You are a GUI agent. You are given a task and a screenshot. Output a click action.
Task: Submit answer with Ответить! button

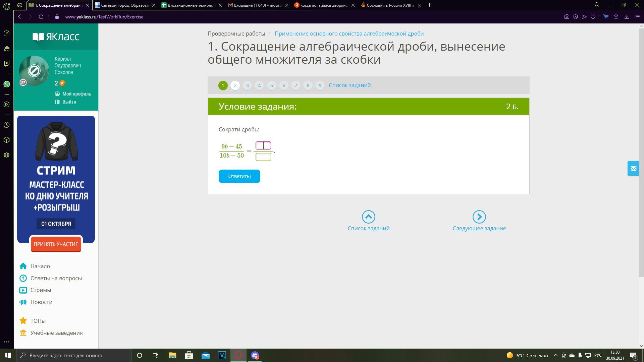(239, 176)
